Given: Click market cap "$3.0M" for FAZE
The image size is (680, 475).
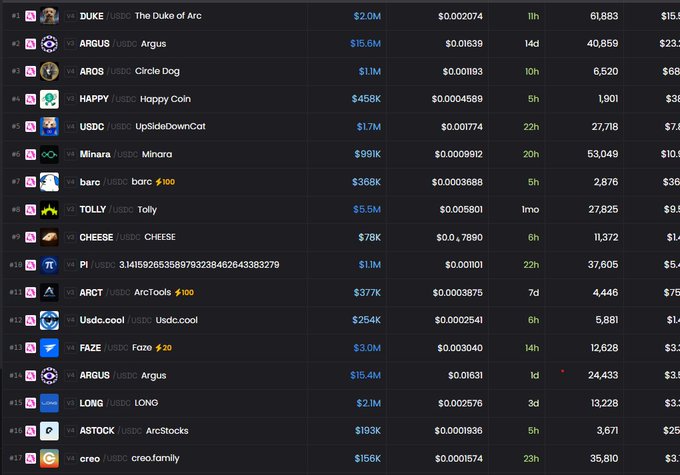Looking at the screenshot, I should [x=367, y=348].
